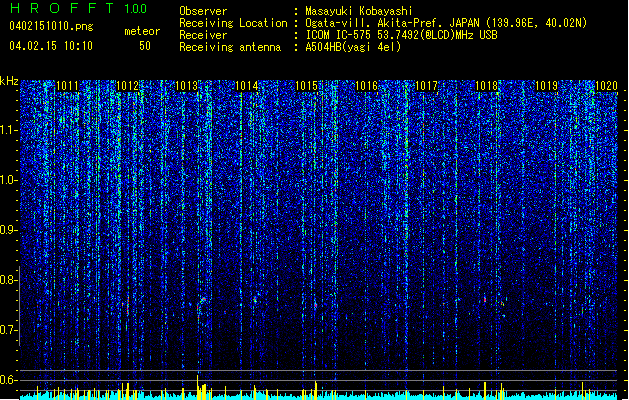Click the meteor echo just before 1018

pos(485,299)
